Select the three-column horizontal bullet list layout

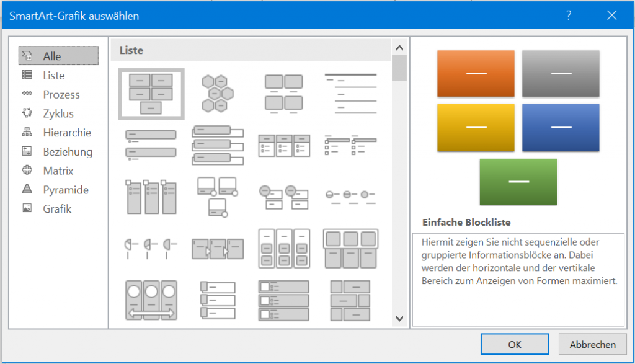284,145
